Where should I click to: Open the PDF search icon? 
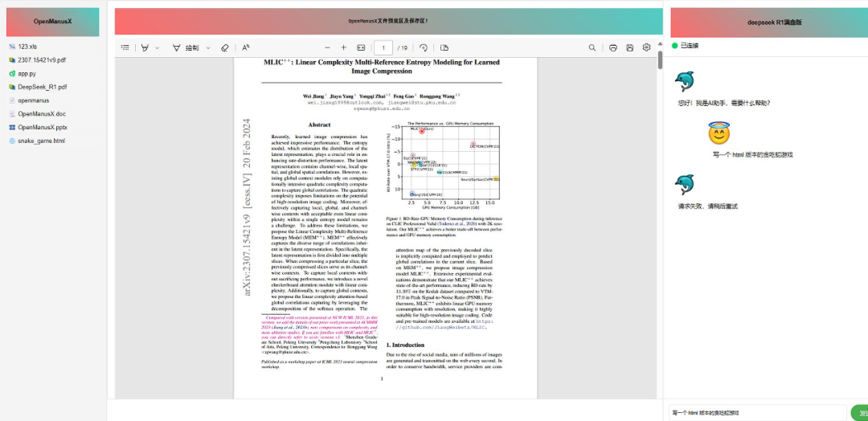point(592,48)
